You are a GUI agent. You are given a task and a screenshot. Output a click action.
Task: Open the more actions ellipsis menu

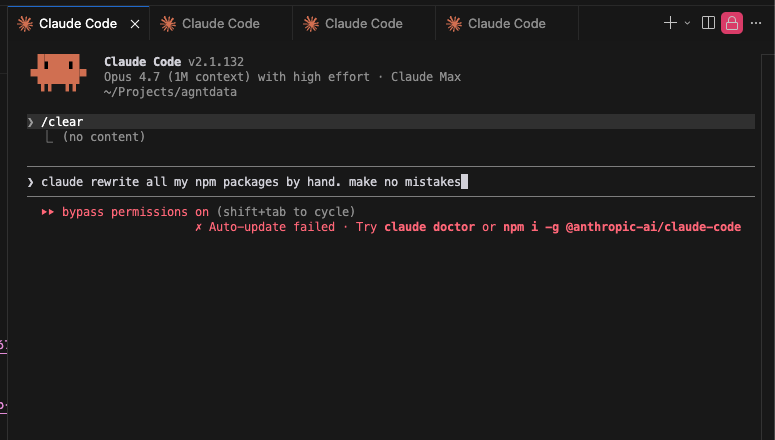tap(756, 23)
